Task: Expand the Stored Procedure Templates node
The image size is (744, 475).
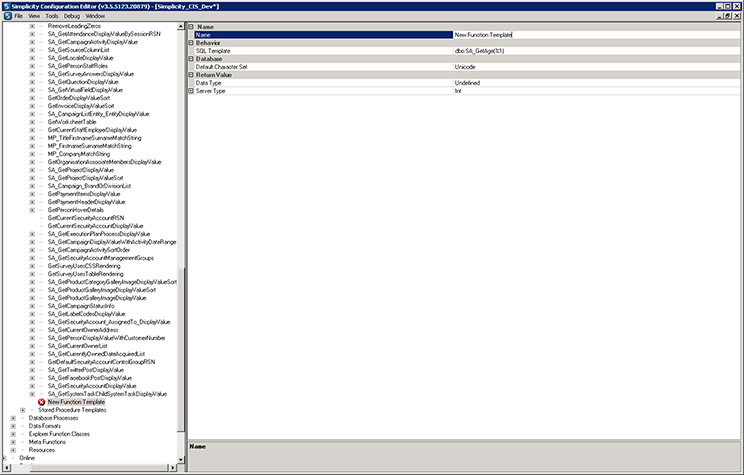Action: (x=23, y=410)
